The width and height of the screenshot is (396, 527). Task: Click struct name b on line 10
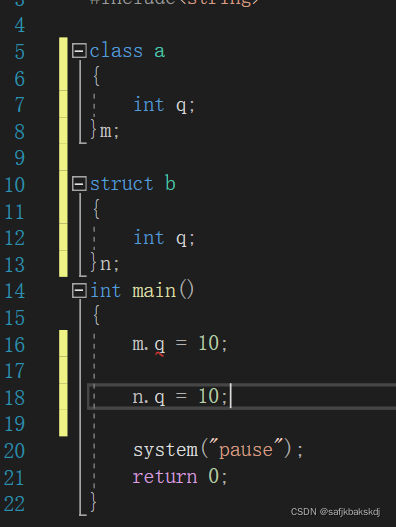click(170, 184)
